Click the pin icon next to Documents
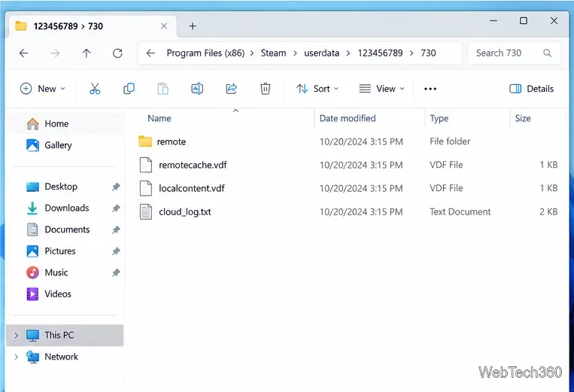Image resolution: width=574 pixels, height=392 pixels. [116, 229]
